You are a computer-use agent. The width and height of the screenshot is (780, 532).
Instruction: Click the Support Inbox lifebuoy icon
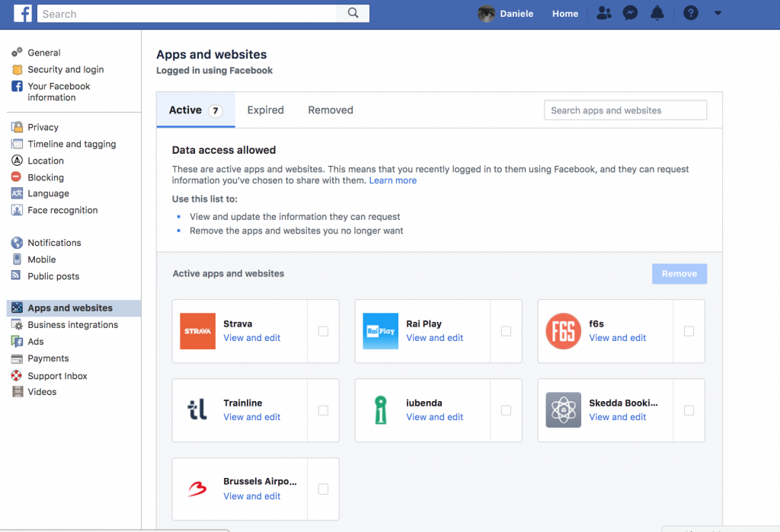tap(17, 375)
